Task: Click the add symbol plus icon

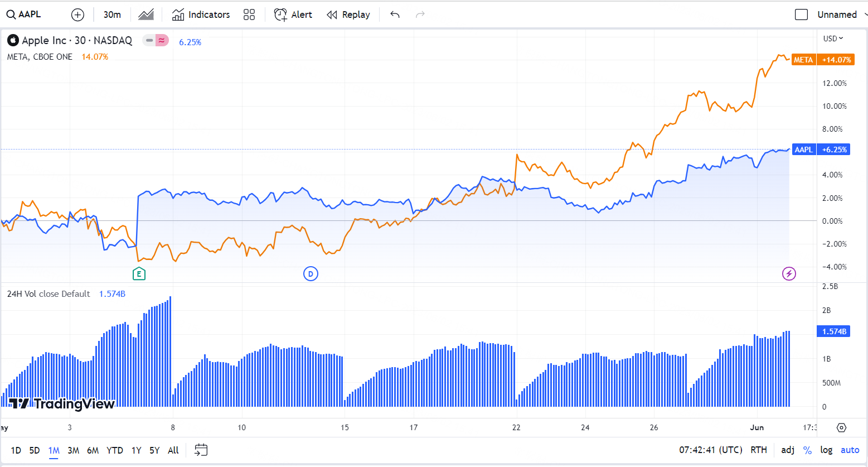Action: pos(77,15)
